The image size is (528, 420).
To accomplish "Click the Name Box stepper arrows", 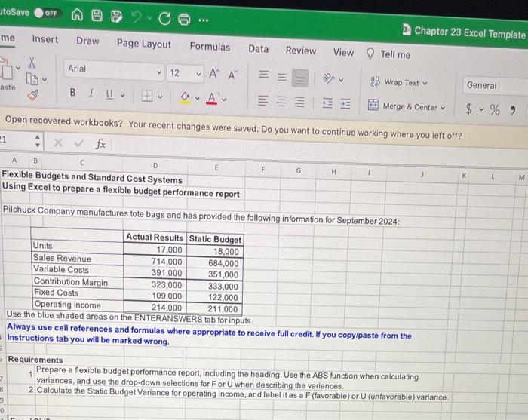I will (x=38, y=141).
